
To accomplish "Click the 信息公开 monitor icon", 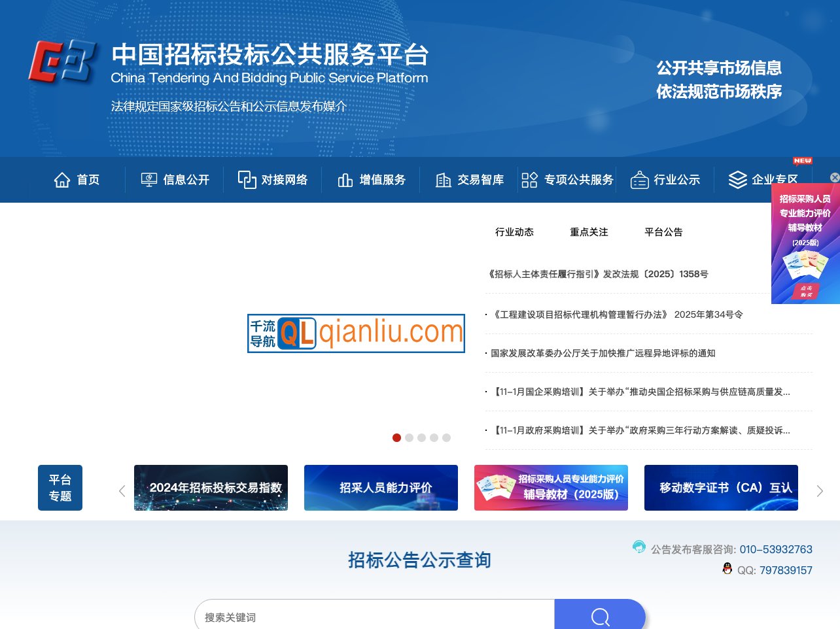I will (x=149, y=178).
